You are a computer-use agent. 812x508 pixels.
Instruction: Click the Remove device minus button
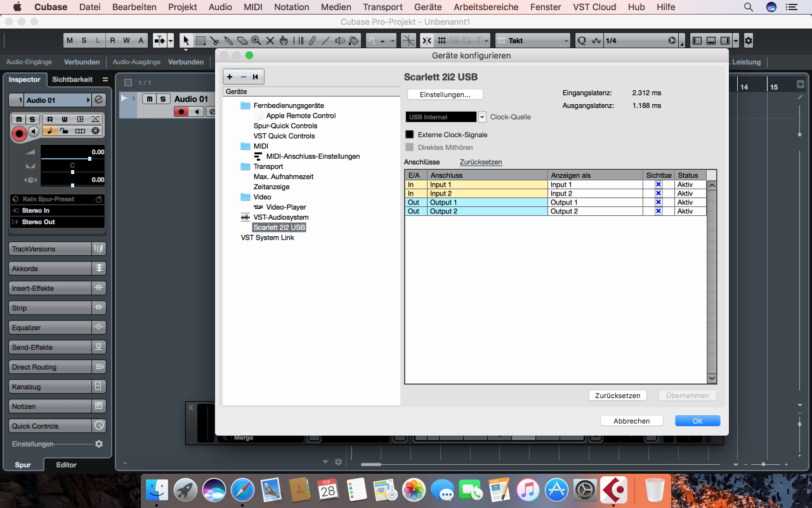click(243, 77)
